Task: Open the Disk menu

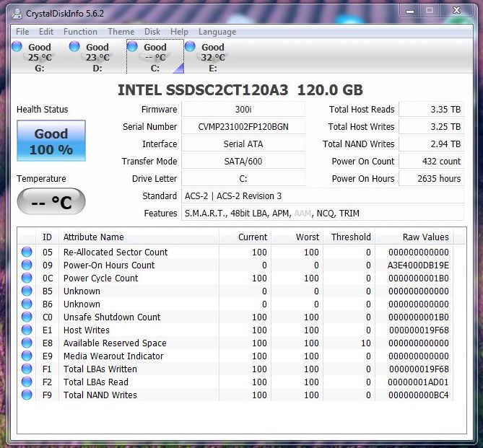Action: (152, 32)
